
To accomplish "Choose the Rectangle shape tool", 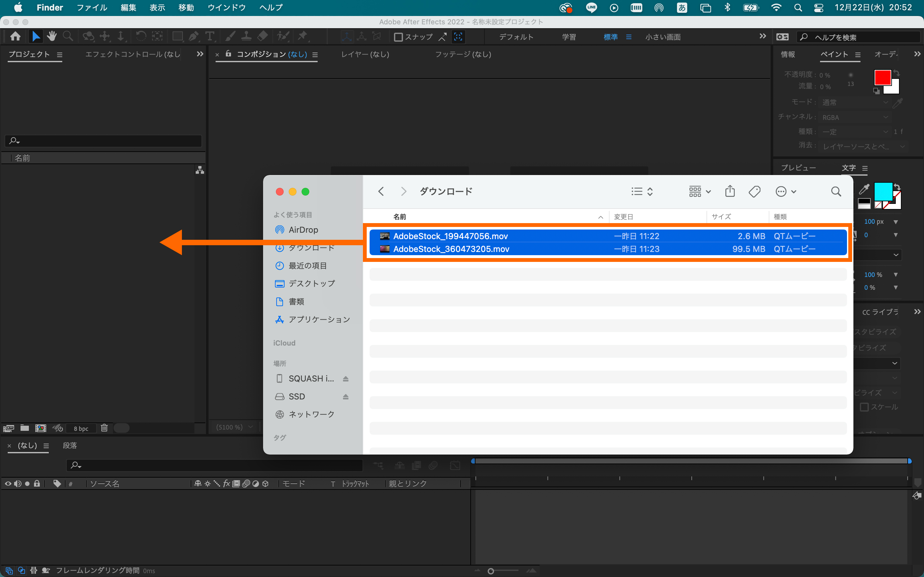I will (177, 37).
